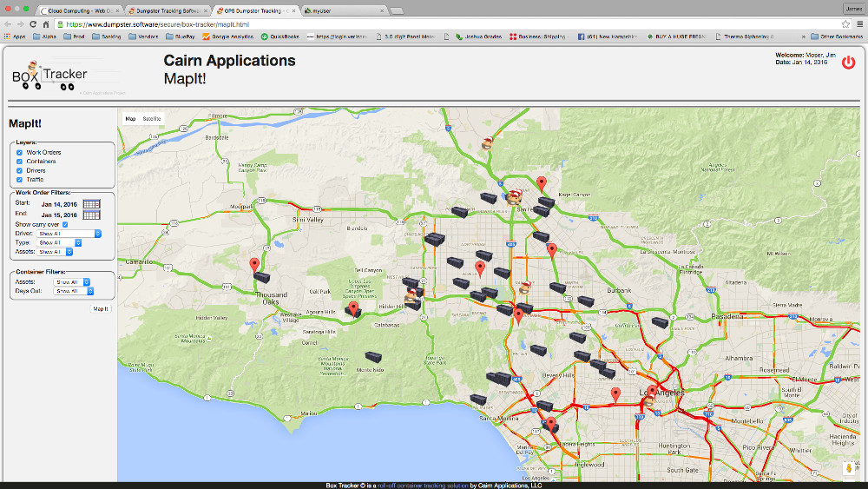Image resolution: width=868 pixels, height=489 pixels.
Task: Open the Banking bookmarks folder
Action: pos(106,36)
